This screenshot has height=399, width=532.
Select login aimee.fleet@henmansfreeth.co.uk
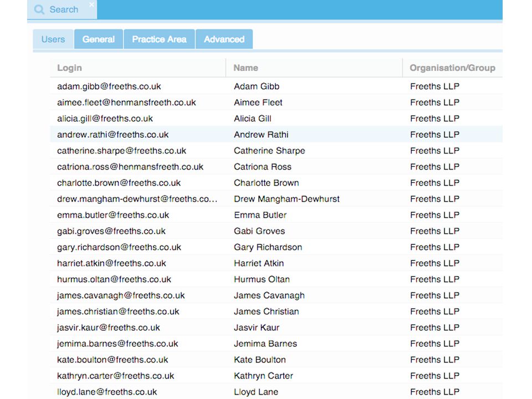[126, 103]
